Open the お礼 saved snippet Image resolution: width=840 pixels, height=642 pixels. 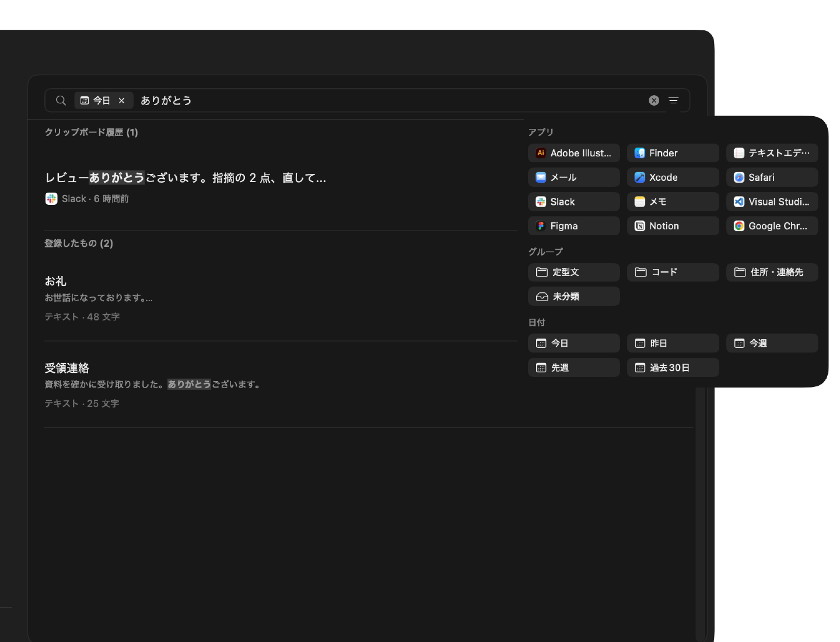click(281, 298)
